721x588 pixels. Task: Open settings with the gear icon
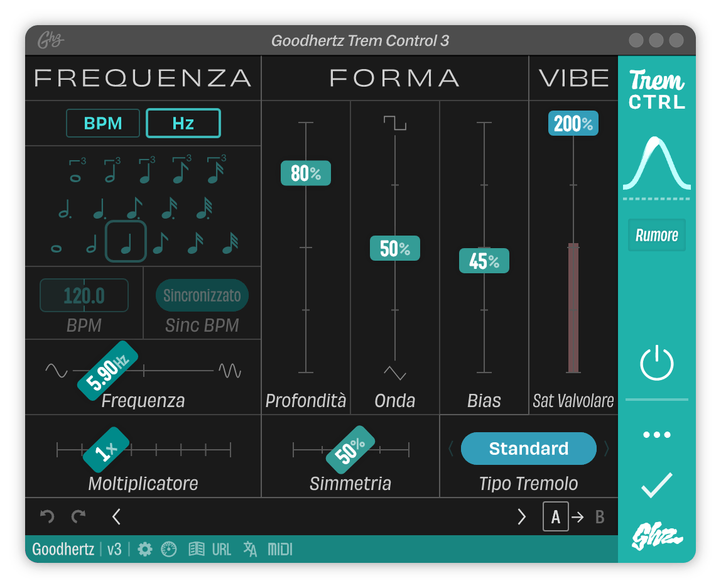(145, 549)
